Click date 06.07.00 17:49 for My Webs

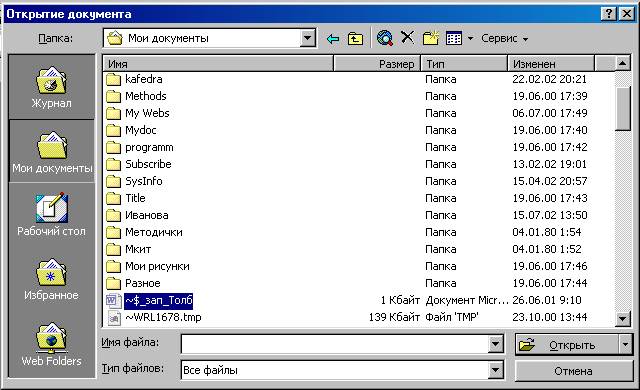[550, 113]
